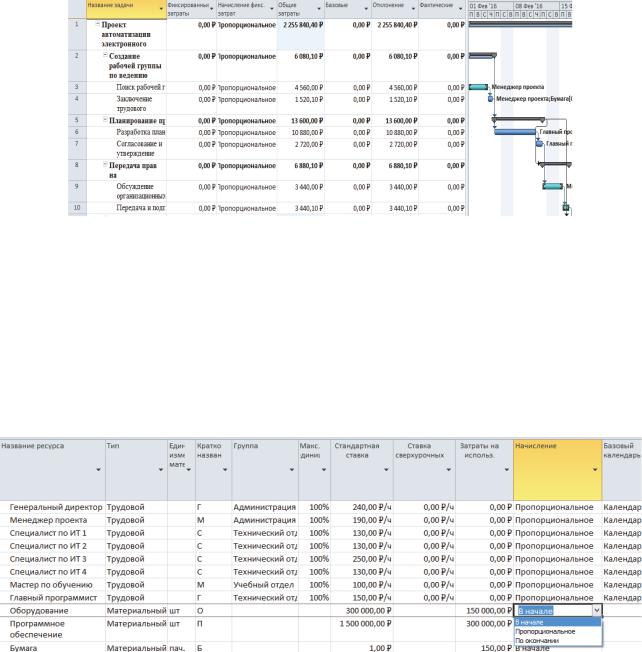Screen dimensions: 642x652
Task: Open the "Стандартная ставка" column filter arrow
Action: point(386,469)
